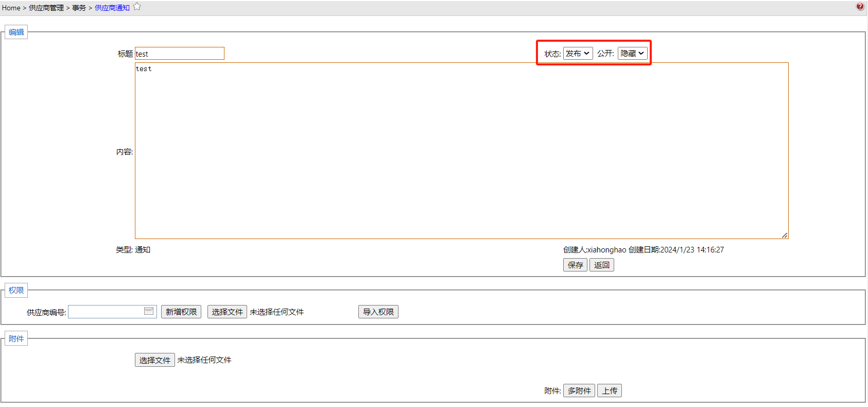This screenshot has height=407, width=868.
Task: Click the textarea resize handle corner
Action: (785, 235)
